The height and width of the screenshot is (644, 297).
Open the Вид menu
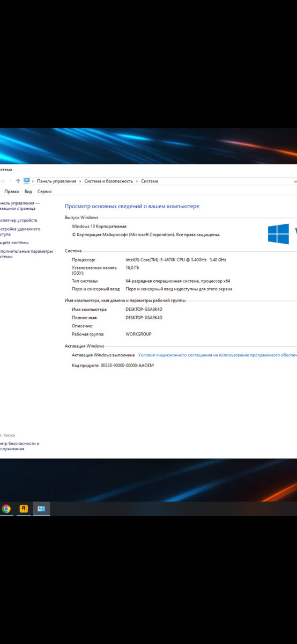(x=28, y=192)
